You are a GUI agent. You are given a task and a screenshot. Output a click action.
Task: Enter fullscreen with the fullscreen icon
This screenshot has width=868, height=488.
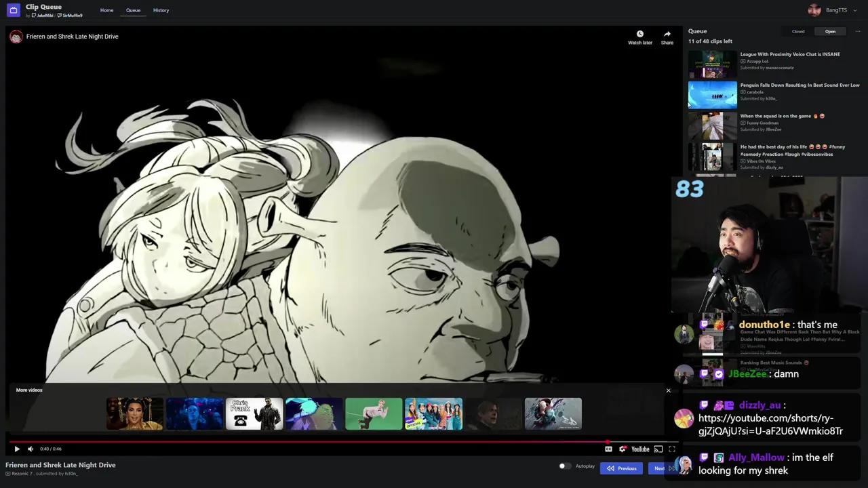pos(671,449)
